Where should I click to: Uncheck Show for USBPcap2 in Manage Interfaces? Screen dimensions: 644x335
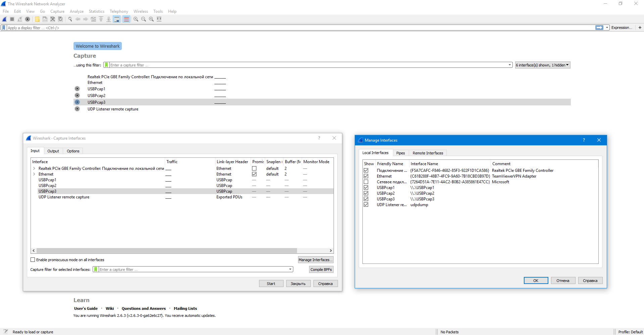(366, 193)
